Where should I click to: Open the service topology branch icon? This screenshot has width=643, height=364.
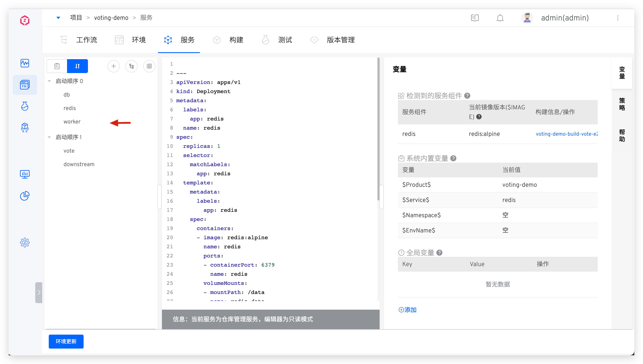[x=132, y=66]
